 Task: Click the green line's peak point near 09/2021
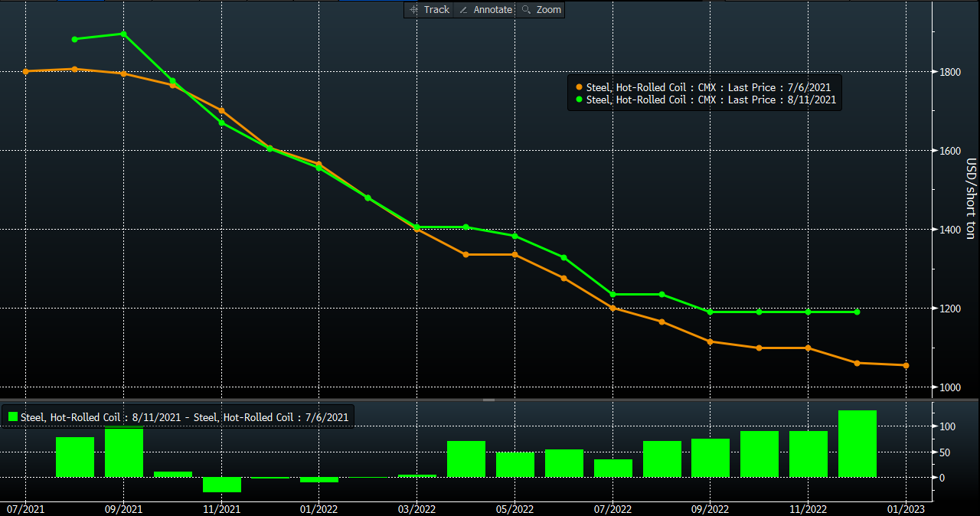(x=124, y=34)
